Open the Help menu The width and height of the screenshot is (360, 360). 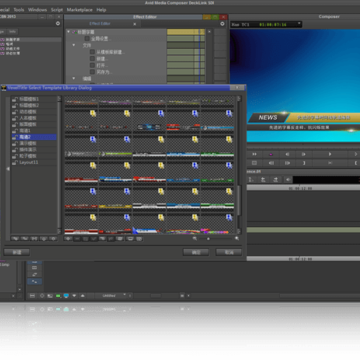[x=101, y=10]
